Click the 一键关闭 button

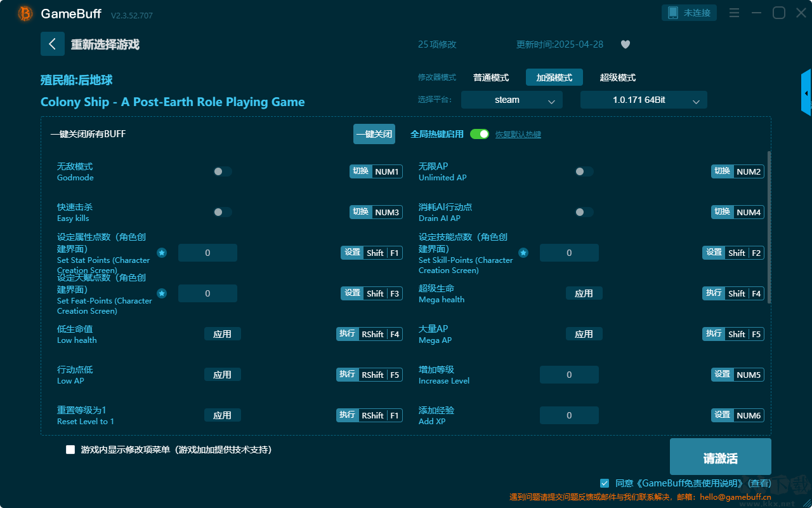click(x=374, y=134)
